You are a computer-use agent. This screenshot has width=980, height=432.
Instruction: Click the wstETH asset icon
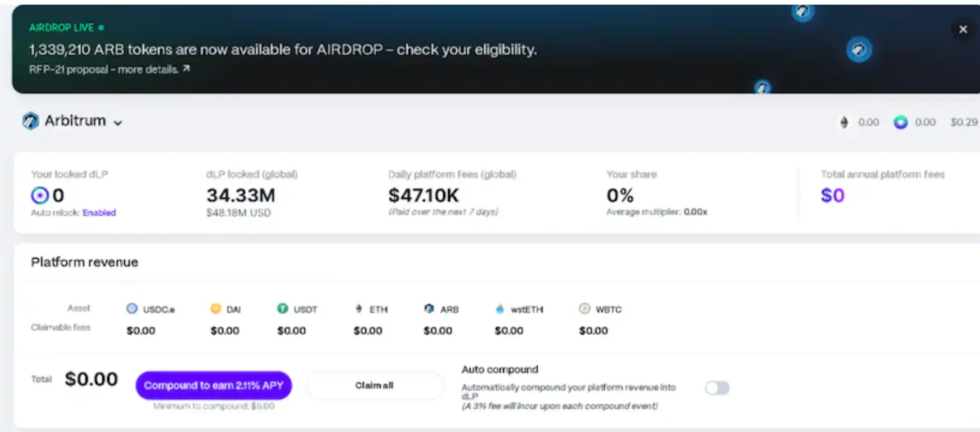[x=500, y=309]
